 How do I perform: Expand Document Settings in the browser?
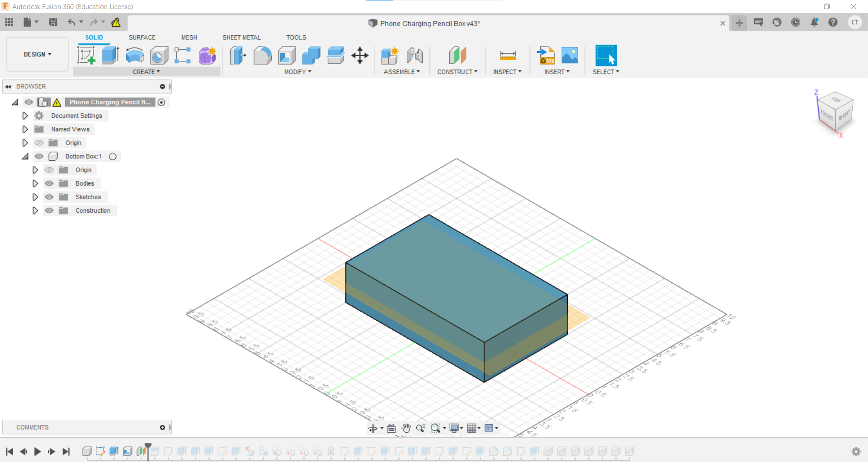coord(25,116)
